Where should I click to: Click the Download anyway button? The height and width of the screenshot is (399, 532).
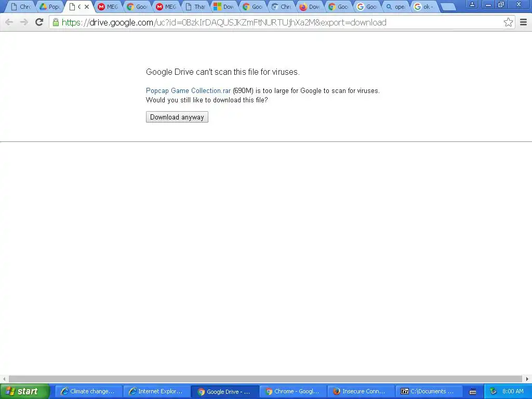(x=177, y=117)
